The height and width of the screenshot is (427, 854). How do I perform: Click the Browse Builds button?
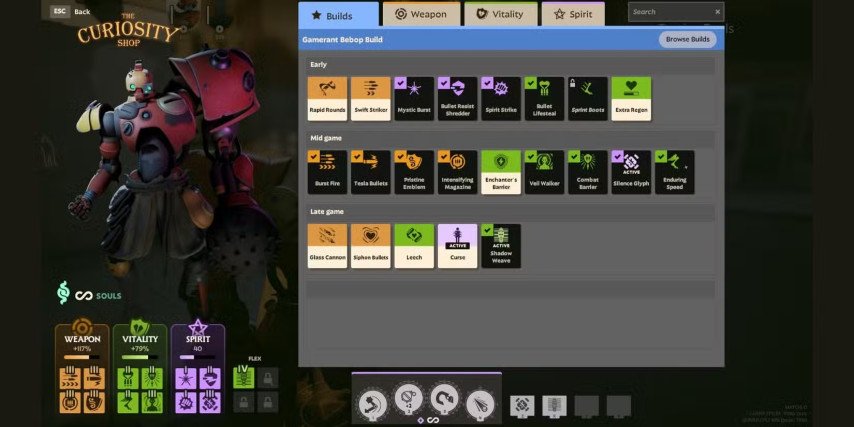(x=687, y=40)
